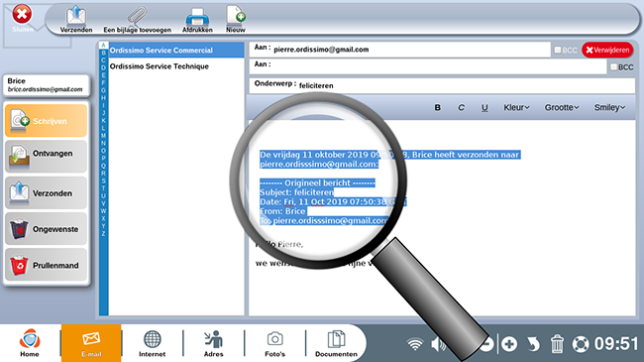Click the first Aan recipient field

(399, 50)
